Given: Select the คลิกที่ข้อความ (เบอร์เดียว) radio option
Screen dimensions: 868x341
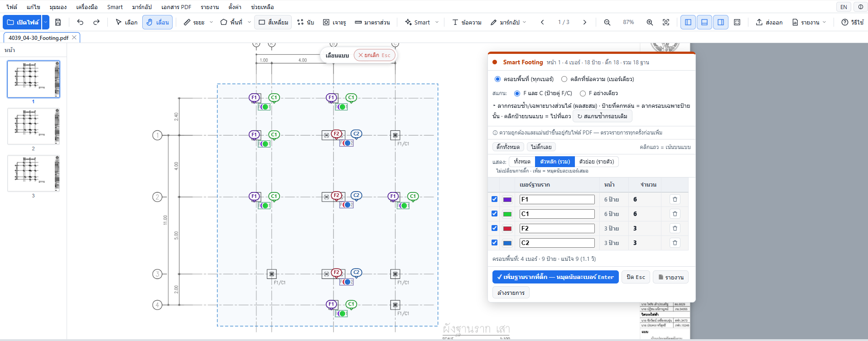Looking at the screenshot, I should coord(564,79).
